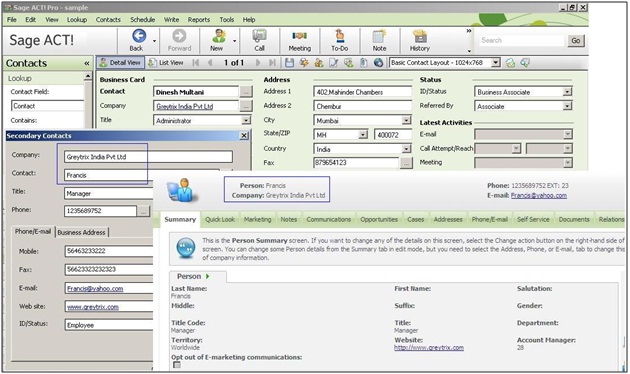Click into the Search box
Screen dimensions: 630x374
pos(522,40)
